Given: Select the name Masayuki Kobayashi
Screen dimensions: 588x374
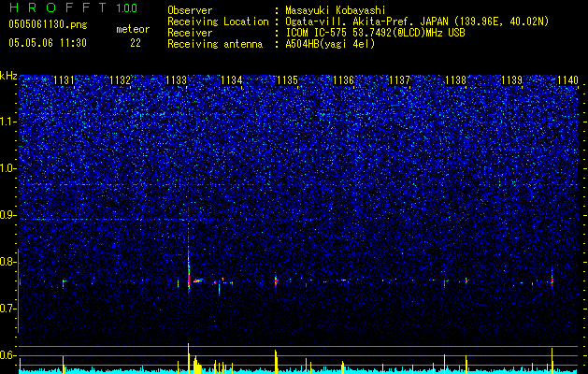Looking at the screenshot, I should [x=336, y=11].
